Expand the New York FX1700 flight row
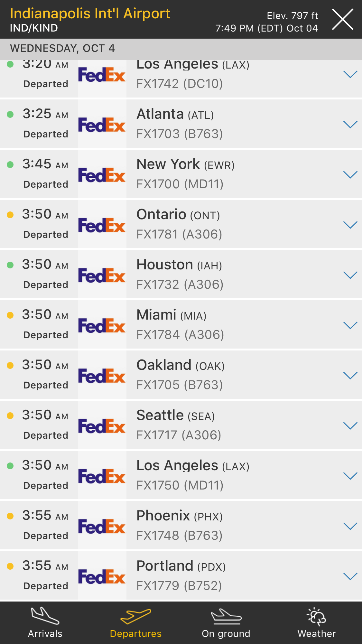The image size is (362, 644). coord(350,174)
